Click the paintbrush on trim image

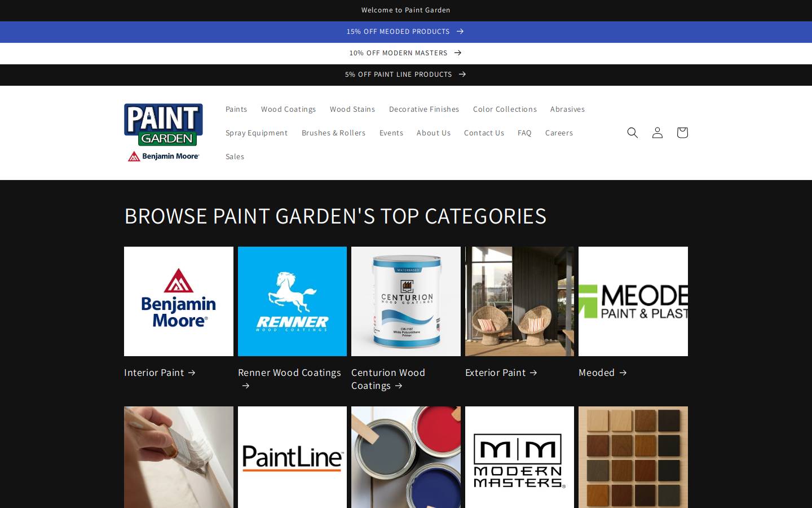(x=179, y=457)
